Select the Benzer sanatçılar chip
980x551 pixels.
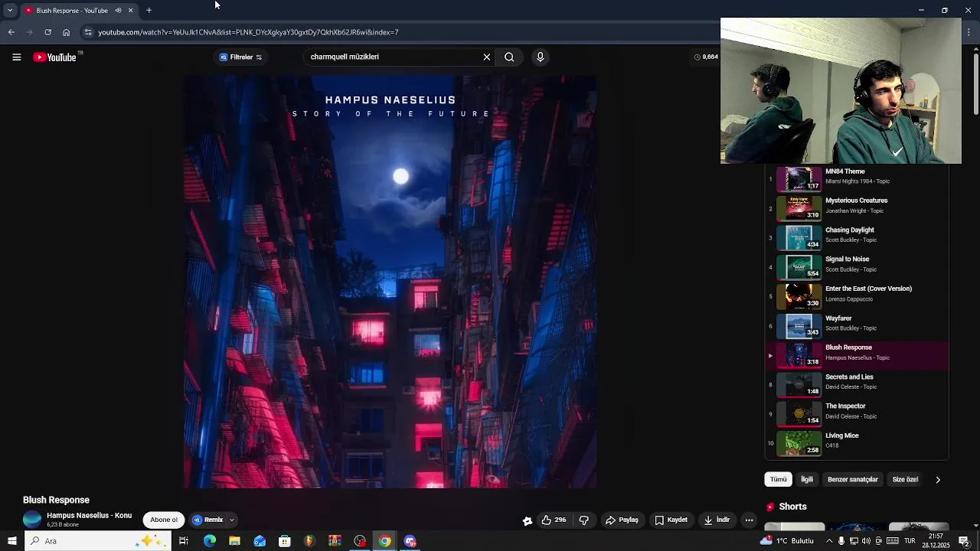[852, 480]
